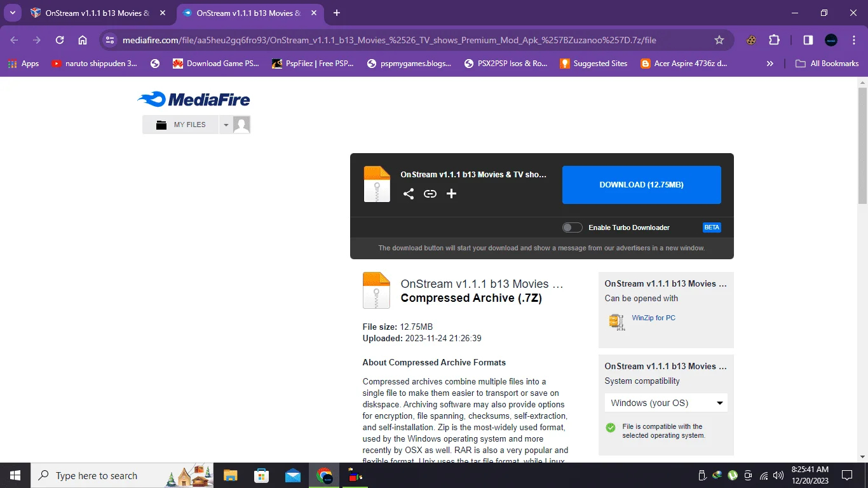Open the naruto shippuden bookmark
This screenshot has height=488, width=868.
[94, 64]
